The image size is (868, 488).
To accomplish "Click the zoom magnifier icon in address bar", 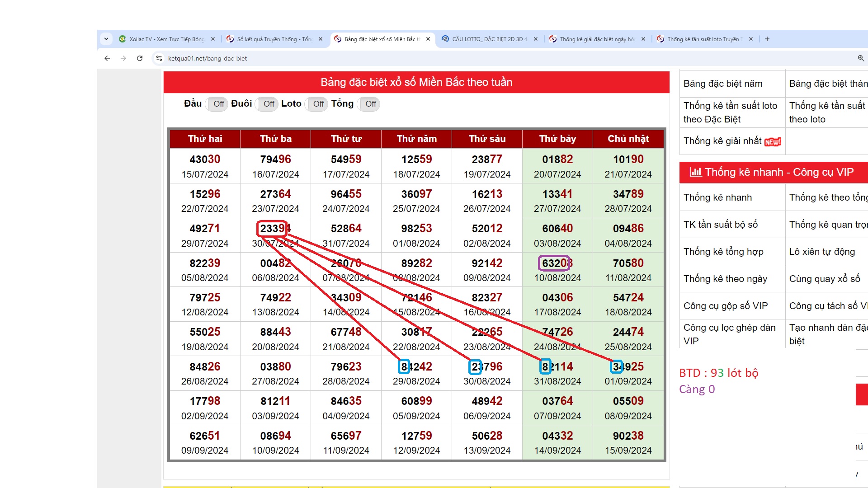I will (861, 58).
